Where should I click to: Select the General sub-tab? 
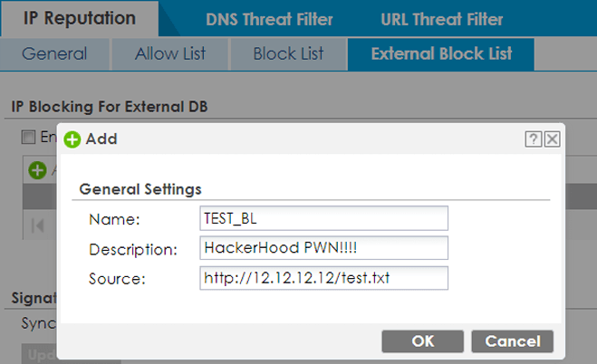[x=54, y=53]
